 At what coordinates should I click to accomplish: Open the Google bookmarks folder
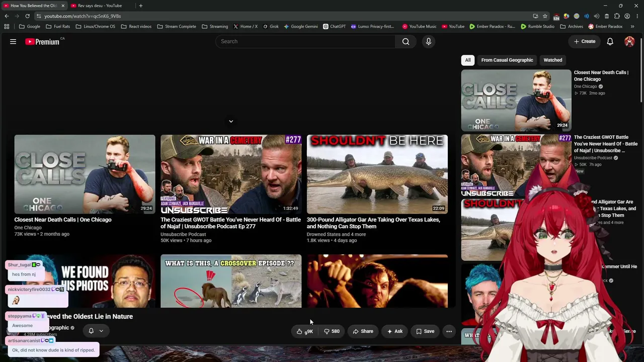click(30, 27)
